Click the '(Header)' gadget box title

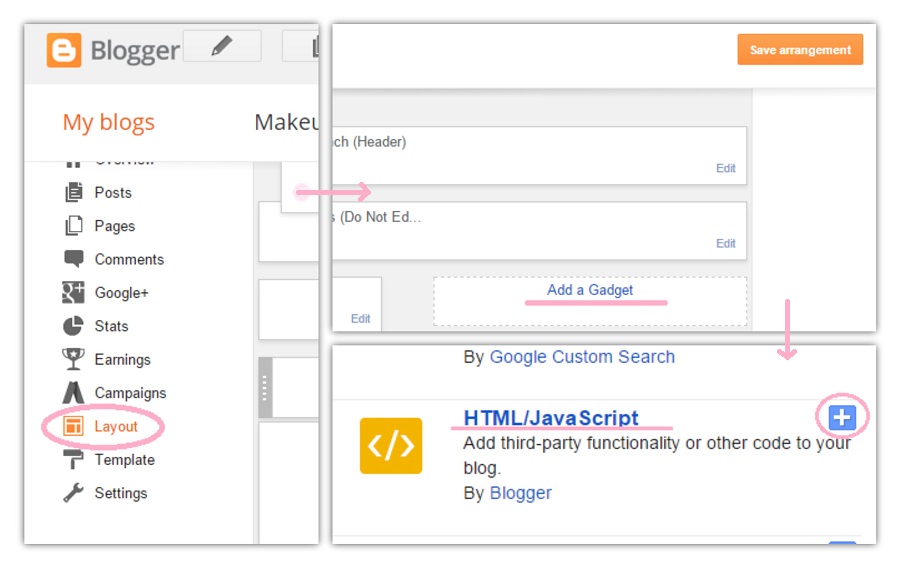point(370,142)
